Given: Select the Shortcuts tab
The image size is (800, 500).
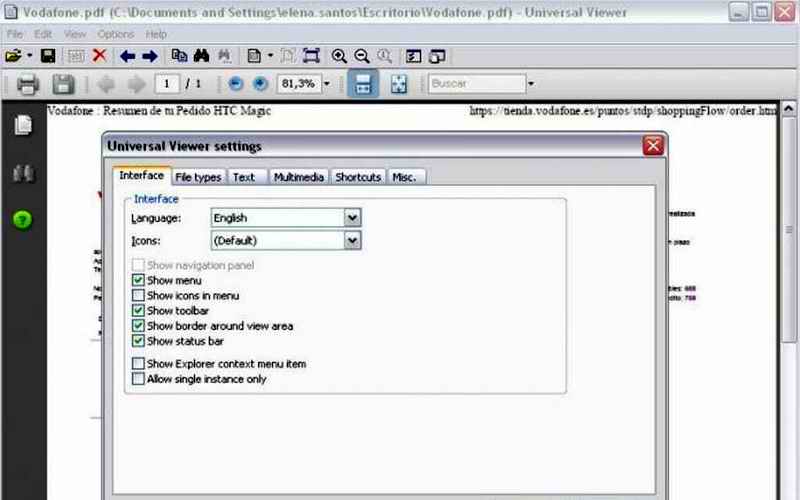Looking at the screenshot, I should [x=358, y=177].
